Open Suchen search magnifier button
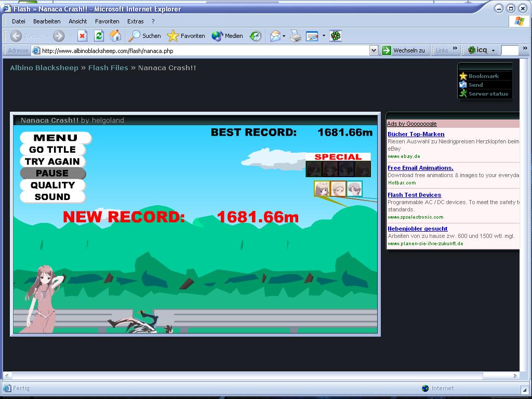Viewport: 532px width, 399px height. click(x=144, y=36)
